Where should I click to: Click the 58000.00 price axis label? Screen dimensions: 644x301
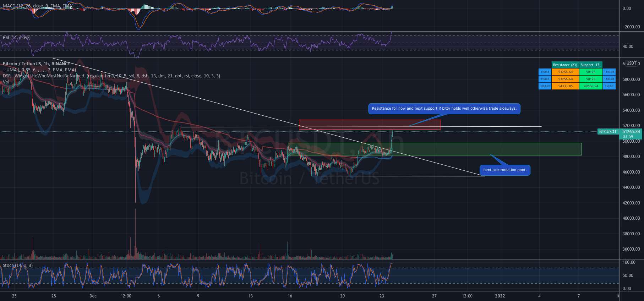point(631,80)
